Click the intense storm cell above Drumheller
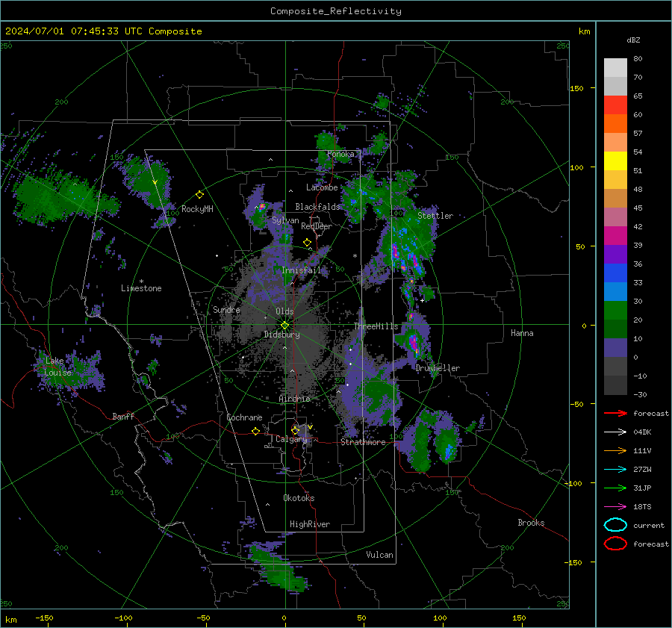The width and height of the screenshot is (672, 628). pyautogui.click(x=413, y=343)
